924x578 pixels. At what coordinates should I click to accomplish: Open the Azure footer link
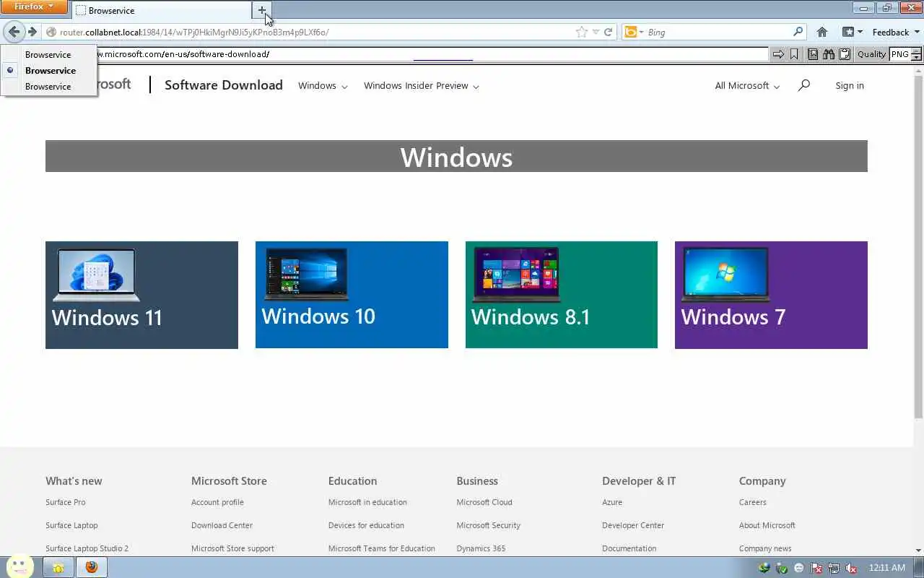612,502
